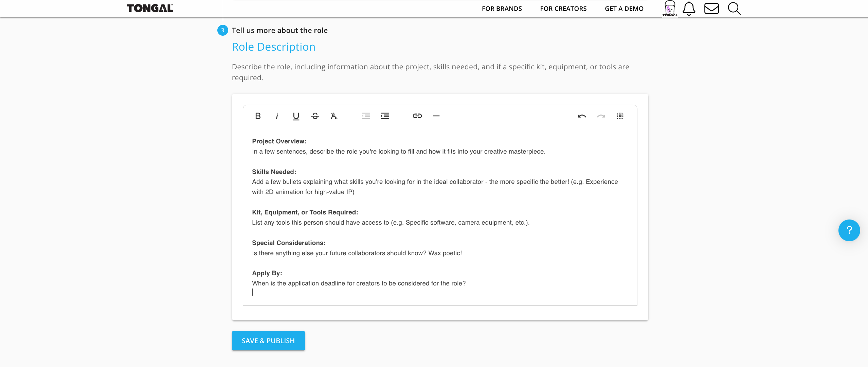
Task: Open the For Brands menu
Action: [502, 8]
